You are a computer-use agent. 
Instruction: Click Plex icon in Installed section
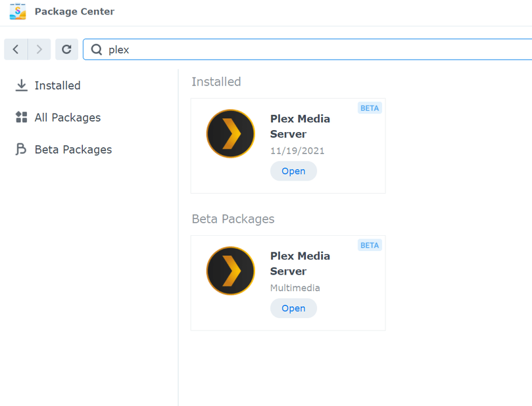(231, 133)
